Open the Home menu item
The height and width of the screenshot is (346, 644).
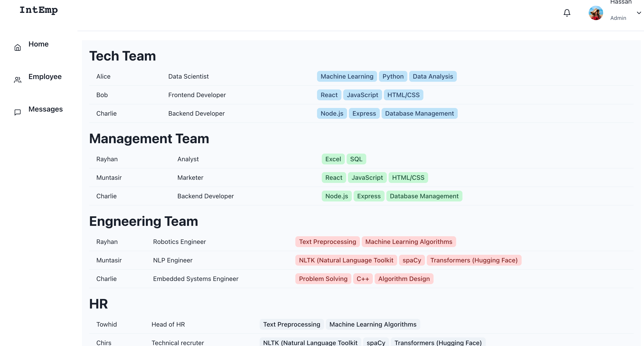click(39, 44)
